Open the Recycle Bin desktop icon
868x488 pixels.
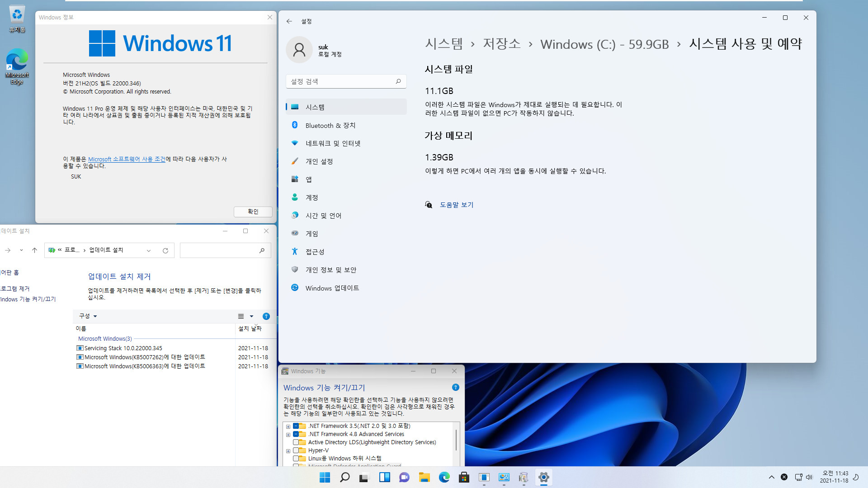coord(17,19)
